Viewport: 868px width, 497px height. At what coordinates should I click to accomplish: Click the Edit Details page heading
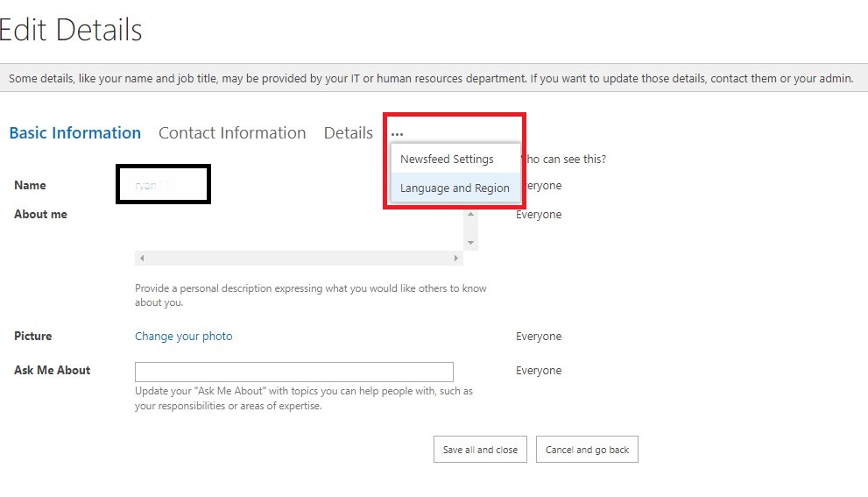(70, 30)
